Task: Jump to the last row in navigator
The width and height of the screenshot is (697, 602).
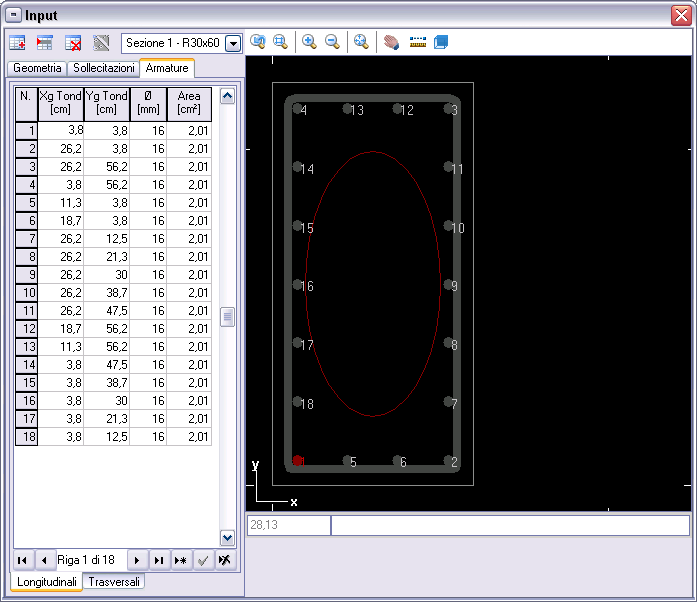Action: point(158,560)
